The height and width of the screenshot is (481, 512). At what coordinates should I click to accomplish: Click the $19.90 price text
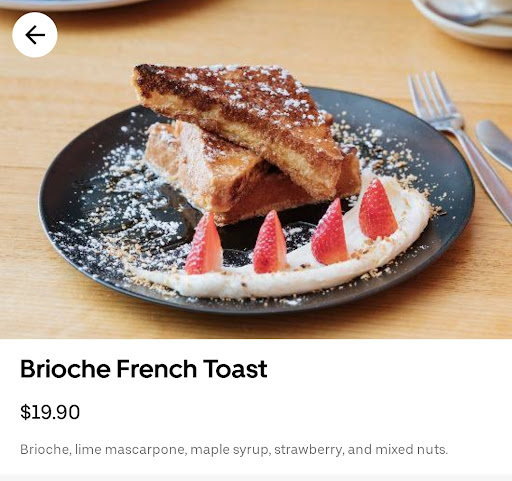pos(50,412)
